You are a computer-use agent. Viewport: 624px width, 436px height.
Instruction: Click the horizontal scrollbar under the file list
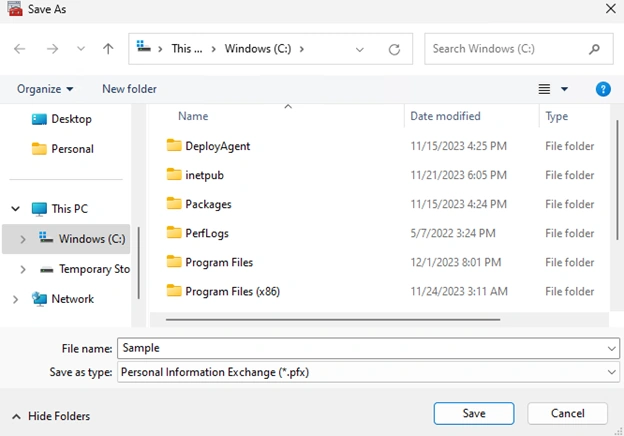(x=333, y=319)
